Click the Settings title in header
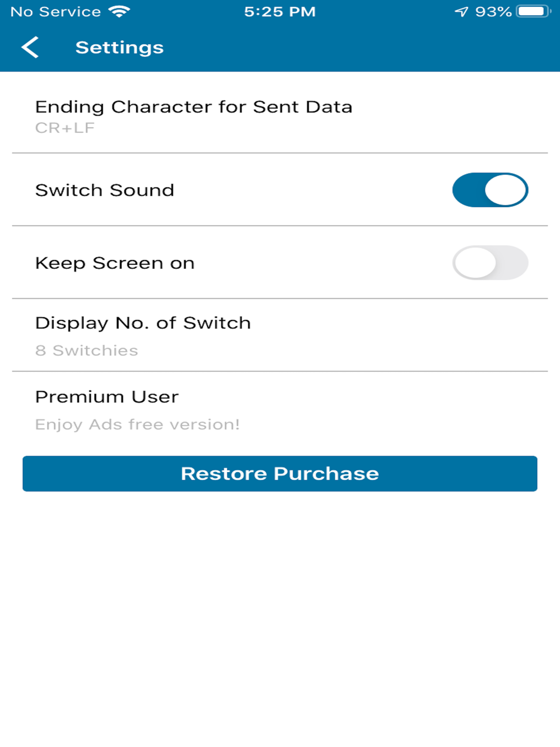 (x=120, y=48)
